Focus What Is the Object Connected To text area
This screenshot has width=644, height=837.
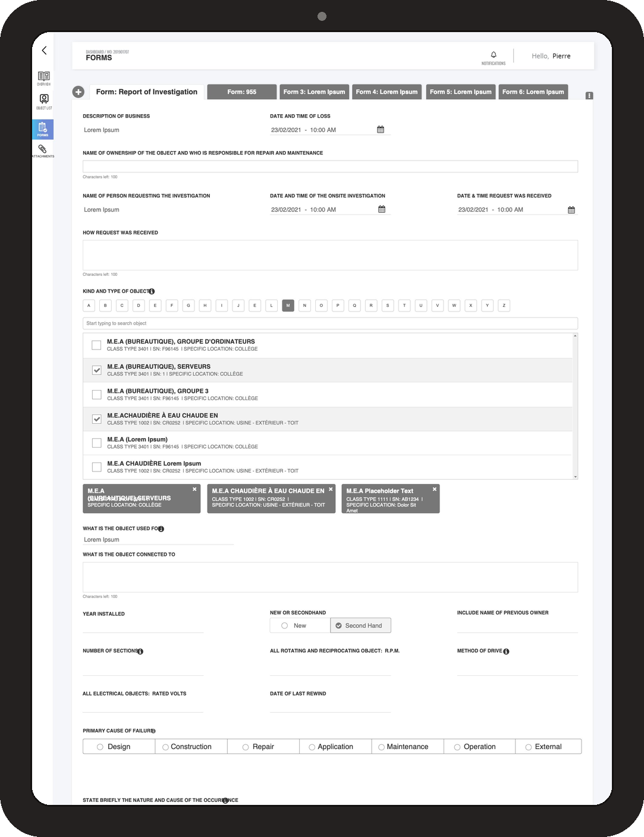(x=330, y=577)
